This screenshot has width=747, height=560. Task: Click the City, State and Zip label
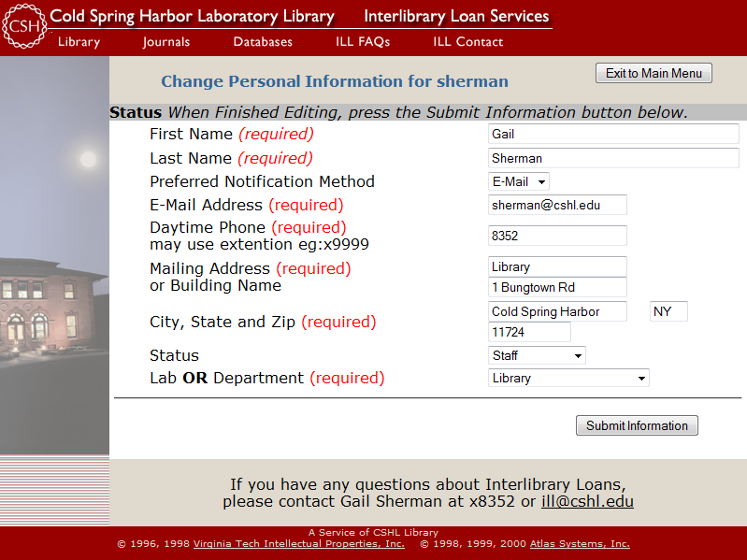point(263,322)
